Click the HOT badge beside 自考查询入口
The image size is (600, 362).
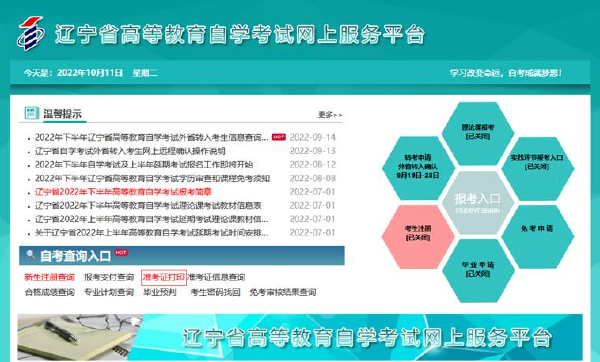pos(121,253)
